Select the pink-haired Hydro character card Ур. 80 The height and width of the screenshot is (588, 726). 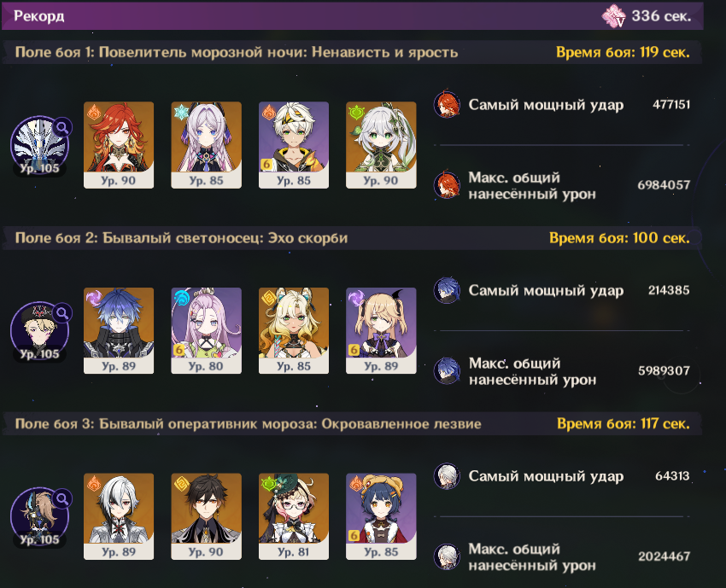click(x=206, y=330)
